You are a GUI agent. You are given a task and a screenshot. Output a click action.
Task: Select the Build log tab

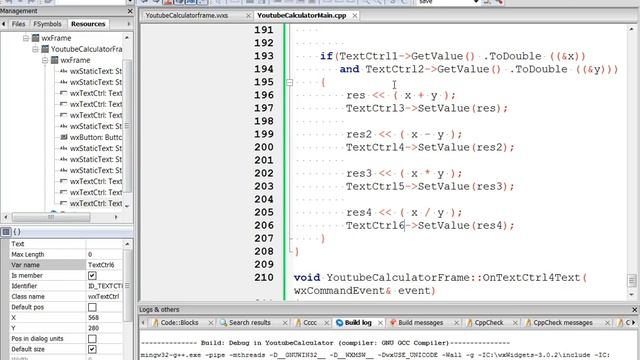tap(358, 322)
